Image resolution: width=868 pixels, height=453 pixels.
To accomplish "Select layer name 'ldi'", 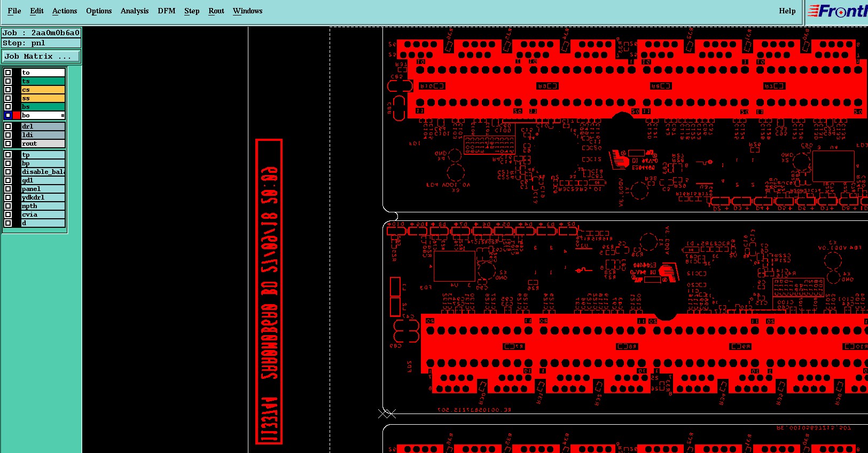I will point(43,135).
